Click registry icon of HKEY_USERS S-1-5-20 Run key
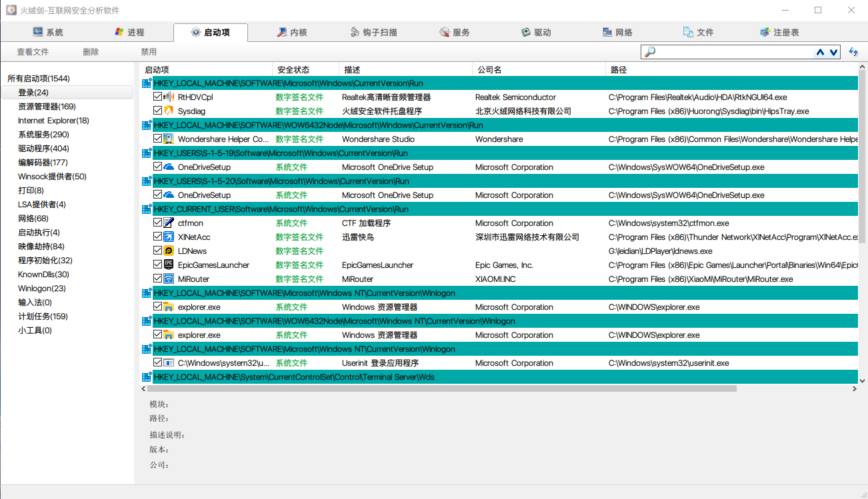The height and width of the screenshot is (499, 868). (147, 181)
